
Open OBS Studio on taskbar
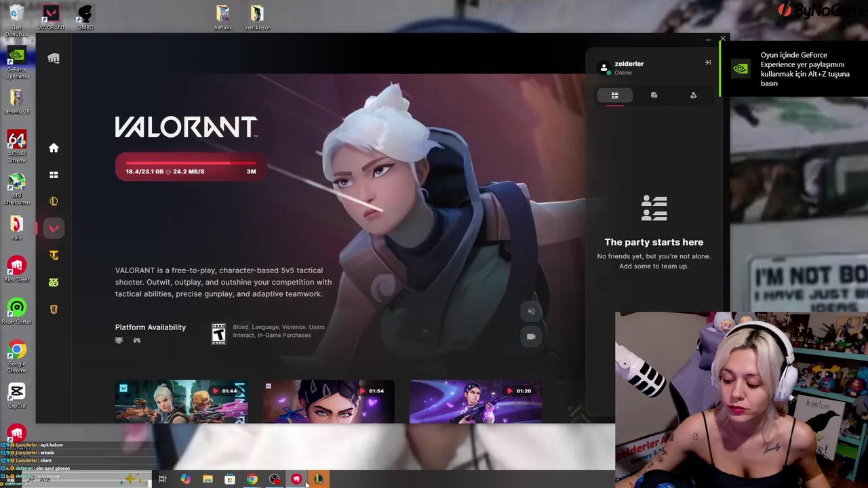click(x=274, y=479)
